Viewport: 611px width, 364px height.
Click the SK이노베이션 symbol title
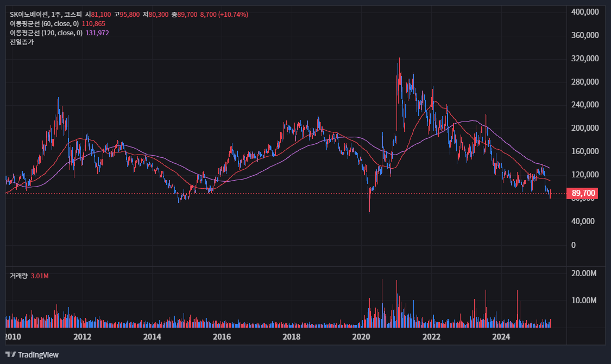[29, 15]
